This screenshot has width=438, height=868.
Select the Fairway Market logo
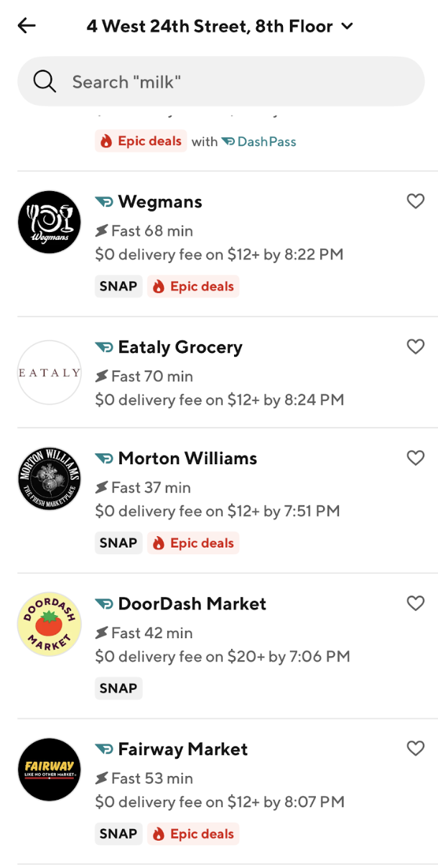coord(49,770)
